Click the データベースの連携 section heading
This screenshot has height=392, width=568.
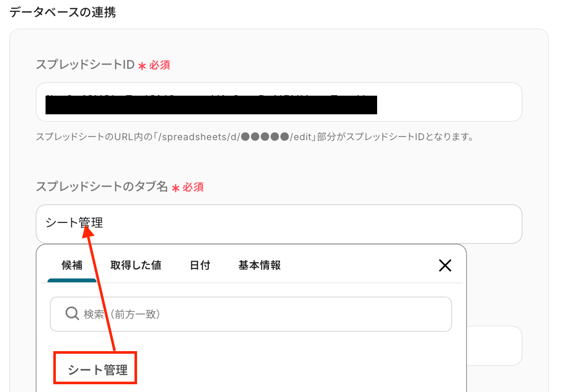pos(63,12)
